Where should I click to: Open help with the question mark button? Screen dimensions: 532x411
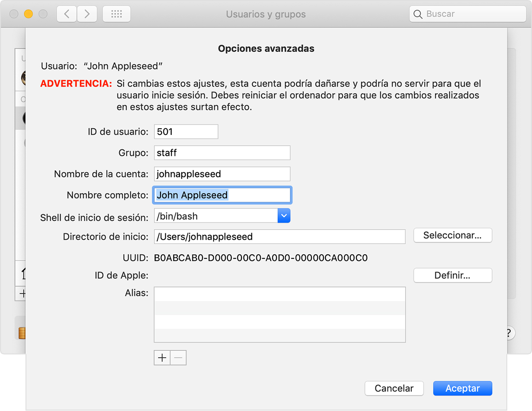pyautogui.click(x=509, y=332)
